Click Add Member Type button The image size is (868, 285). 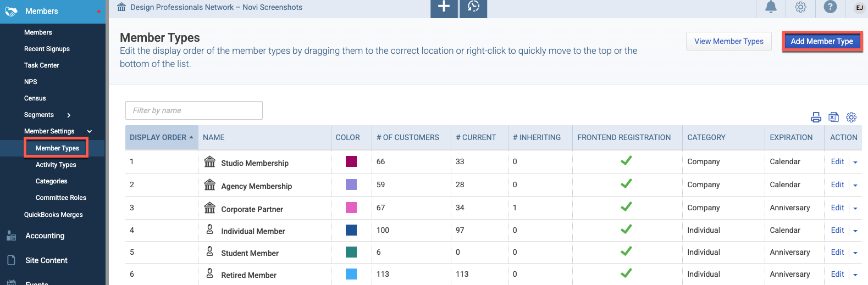point(822,41)
